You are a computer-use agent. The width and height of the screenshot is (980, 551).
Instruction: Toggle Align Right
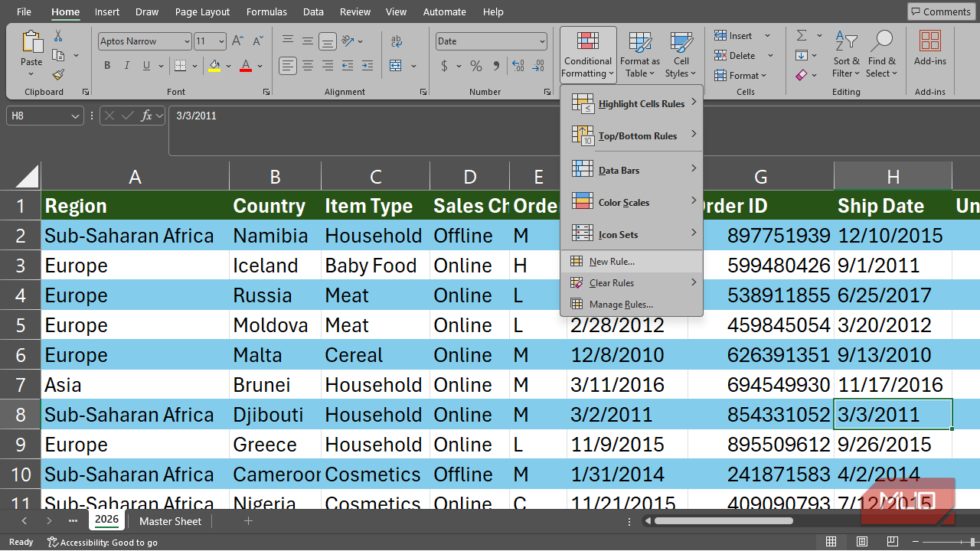(328, 66)
